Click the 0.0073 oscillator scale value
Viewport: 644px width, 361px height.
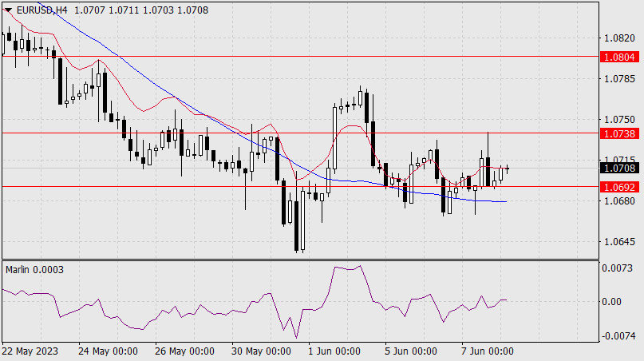(x=619, y=268)
